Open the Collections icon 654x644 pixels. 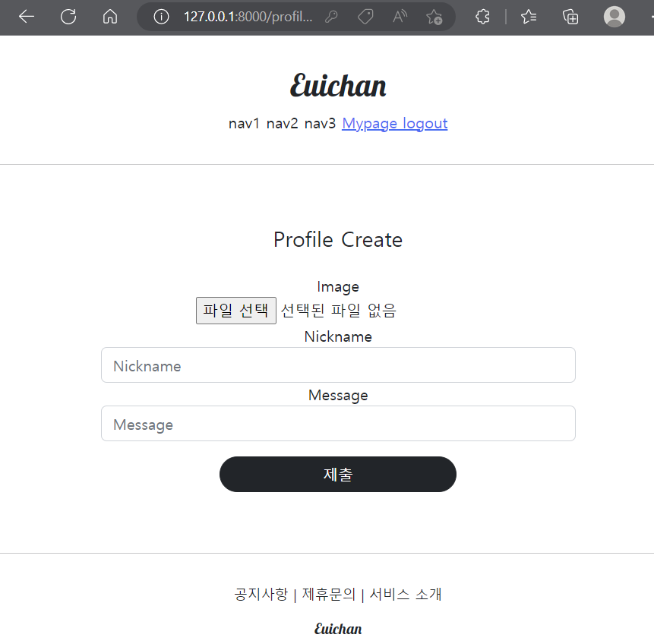coord(570,17)
